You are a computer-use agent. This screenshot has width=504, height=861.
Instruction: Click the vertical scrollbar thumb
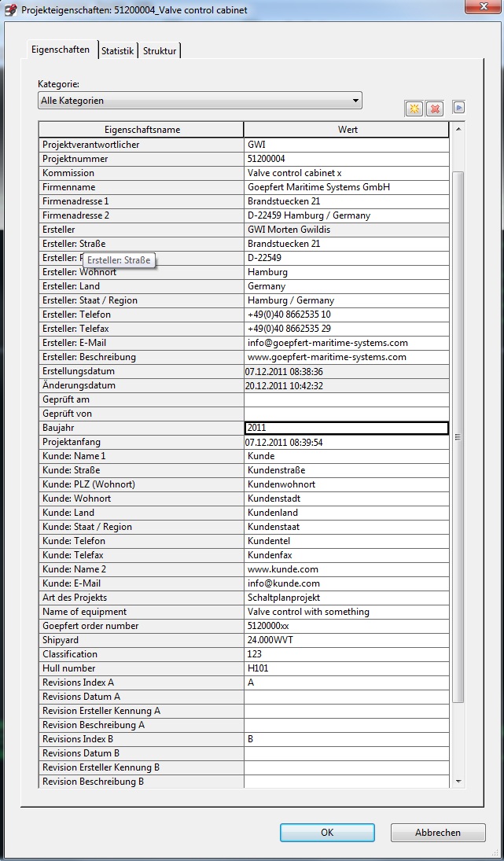pos(458,436)
